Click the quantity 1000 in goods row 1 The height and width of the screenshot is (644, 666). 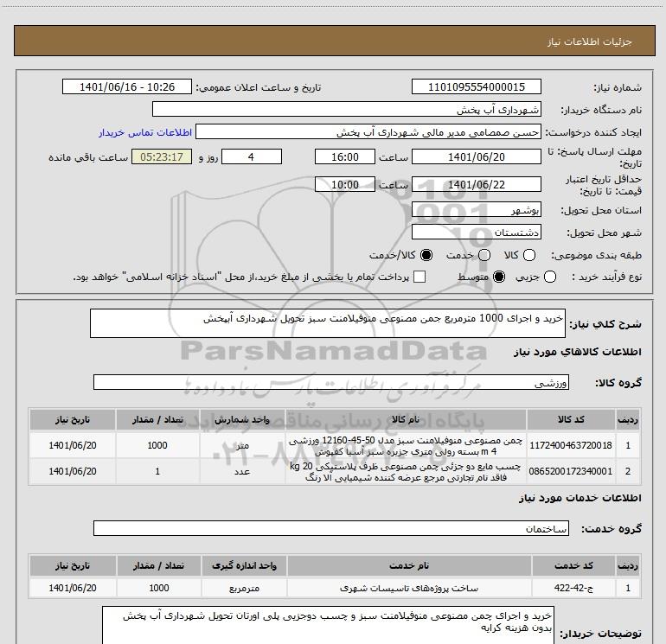tap(157, 445)
